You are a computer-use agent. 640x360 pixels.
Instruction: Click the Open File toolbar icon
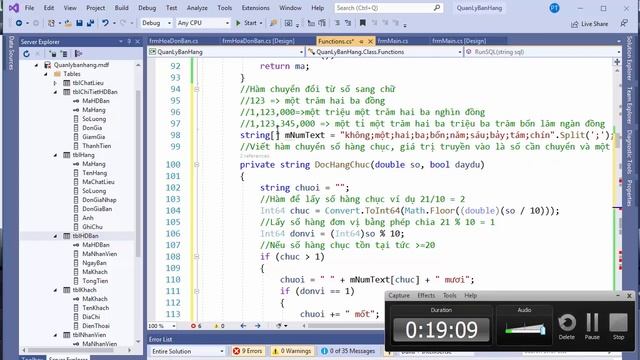tap(68, 23)
